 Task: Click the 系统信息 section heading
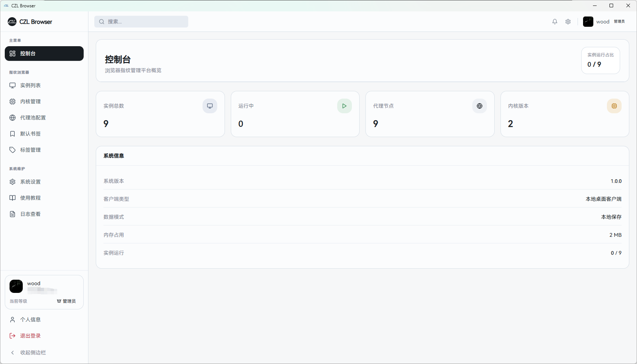[x=114, y=156]
